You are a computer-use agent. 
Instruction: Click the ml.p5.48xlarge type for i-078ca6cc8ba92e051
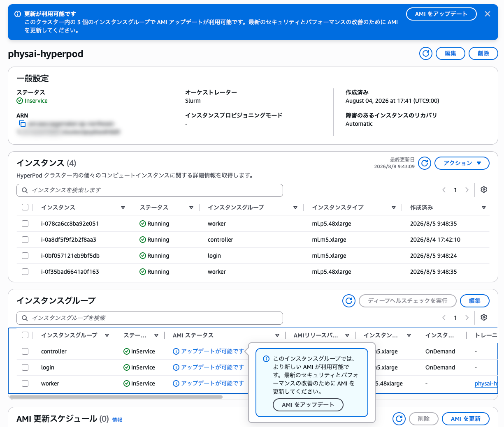(x=332, y=224)
